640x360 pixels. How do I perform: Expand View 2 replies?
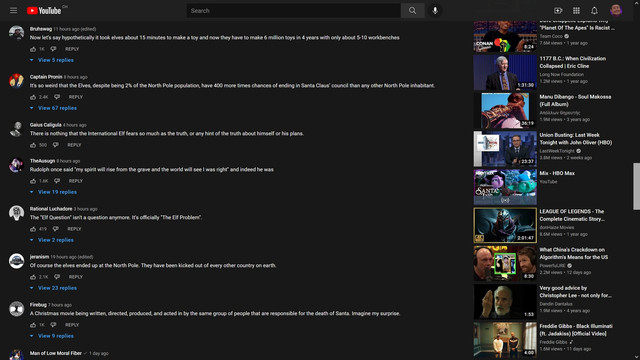tap(52, 240)
